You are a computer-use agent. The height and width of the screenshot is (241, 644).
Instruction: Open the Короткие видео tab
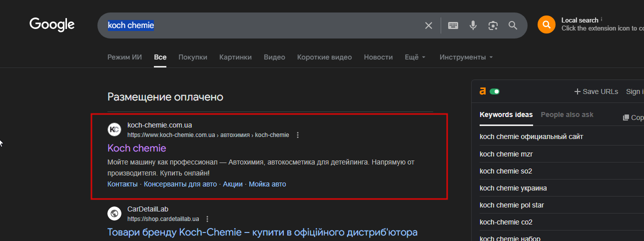(324, 57)
